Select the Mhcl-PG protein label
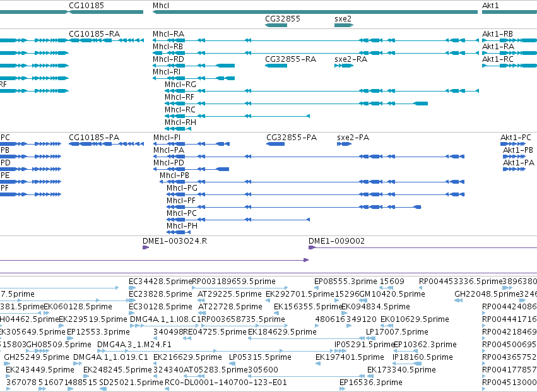The image size is (537, 392). [182, 188]
